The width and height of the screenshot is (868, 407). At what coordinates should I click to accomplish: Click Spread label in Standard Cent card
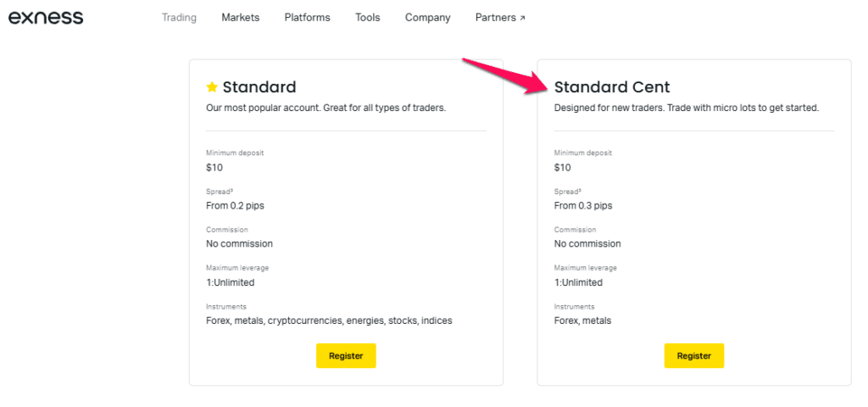(x=567, y=192)
